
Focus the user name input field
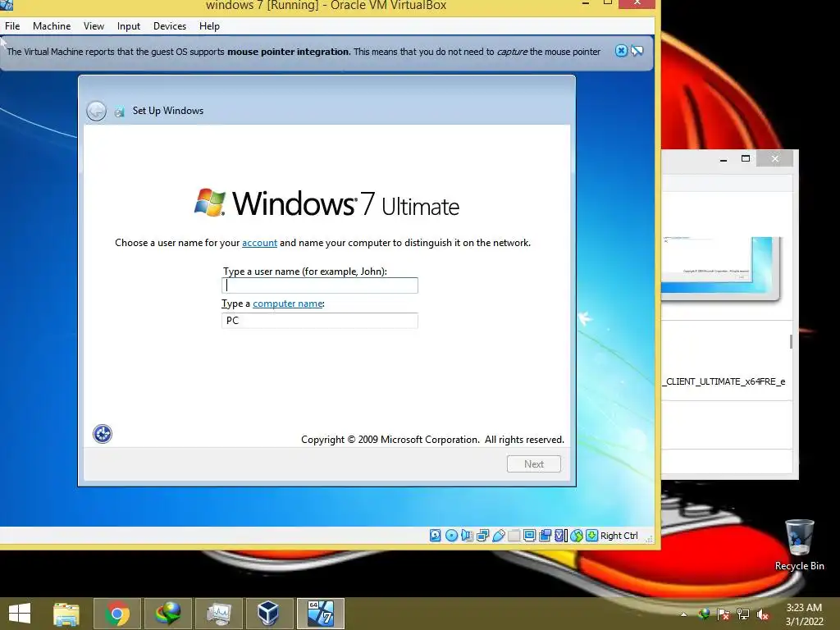(320, 285)
